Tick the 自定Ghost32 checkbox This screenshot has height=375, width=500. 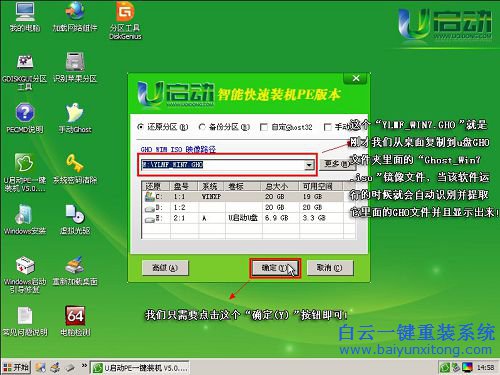(x=264, y=127)
